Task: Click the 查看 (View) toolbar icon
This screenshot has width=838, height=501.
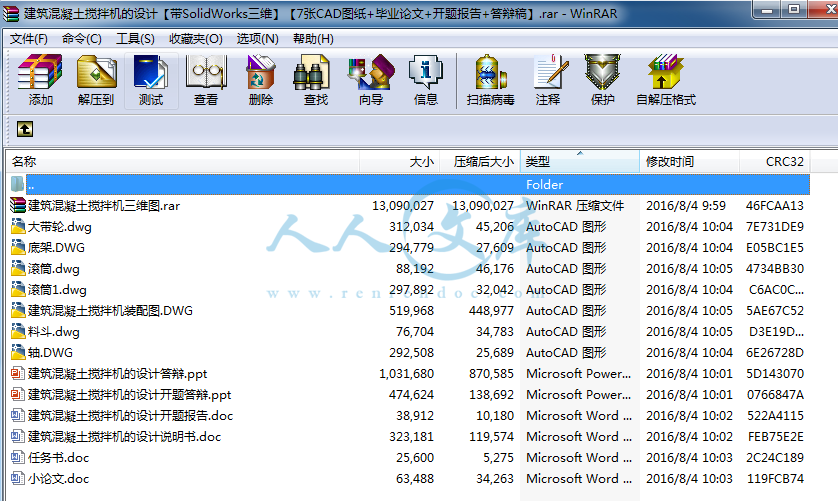Action: point(206,71)
